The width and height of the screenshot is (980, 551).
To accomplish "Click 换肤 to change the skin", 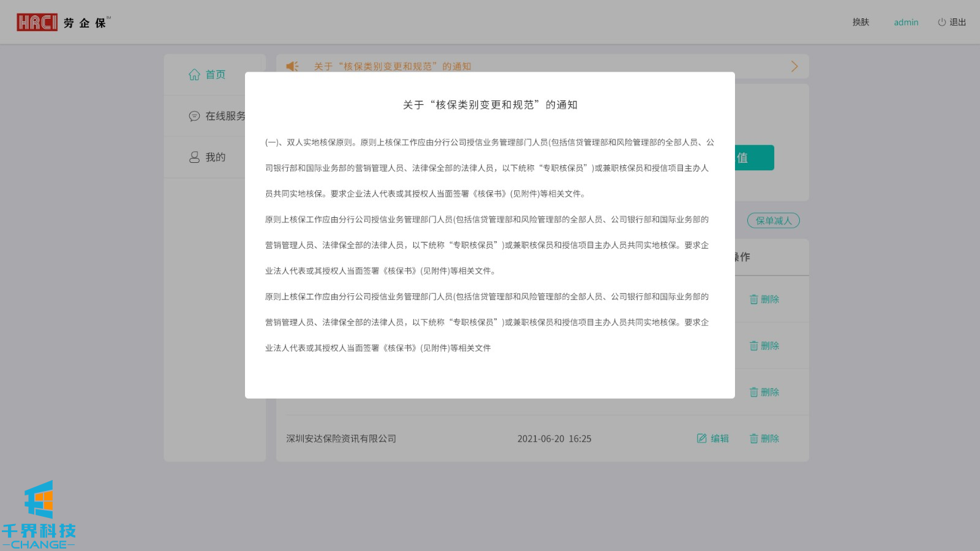I will (861, 23).
